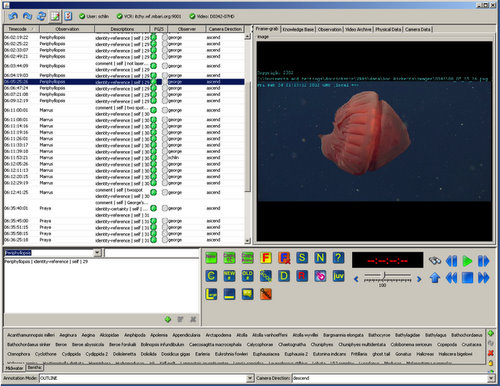500x386 pixels.
Task: Click the refresh arrows toolbar icon
Action: [41, 16]
